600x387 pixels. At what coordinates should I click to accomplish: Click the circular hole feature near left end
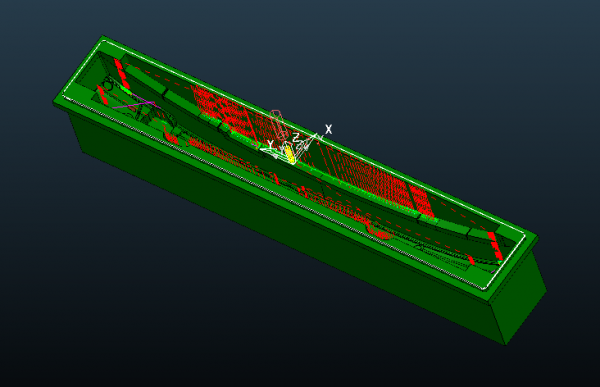tap(108, 83)
